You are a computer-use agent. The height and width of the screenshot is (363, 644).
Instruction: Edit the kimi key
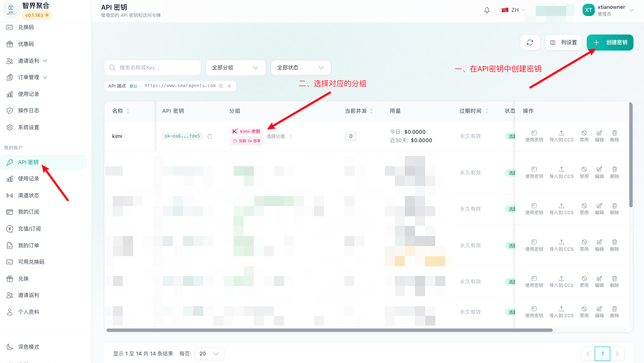[x=599, y=136]
